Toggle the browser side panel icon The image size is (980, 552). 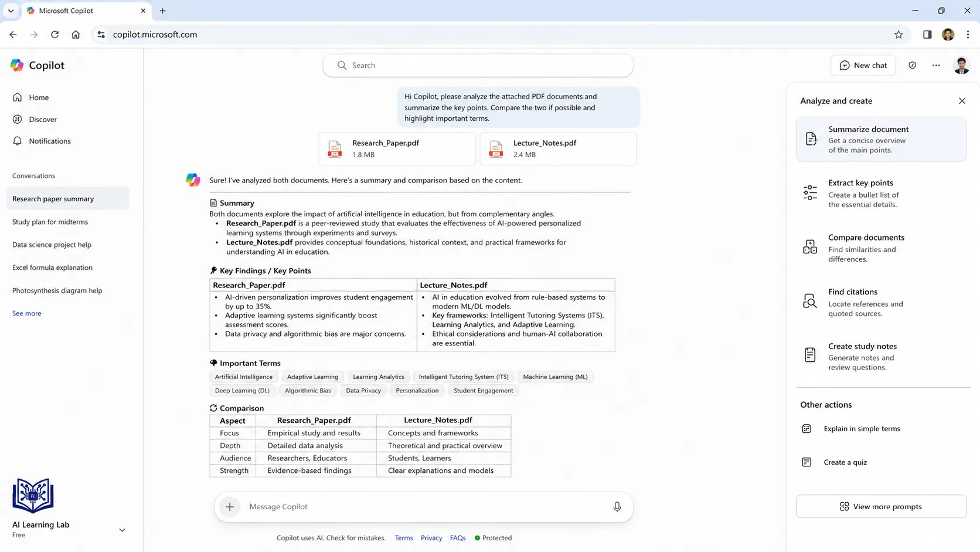coord(927,35)
